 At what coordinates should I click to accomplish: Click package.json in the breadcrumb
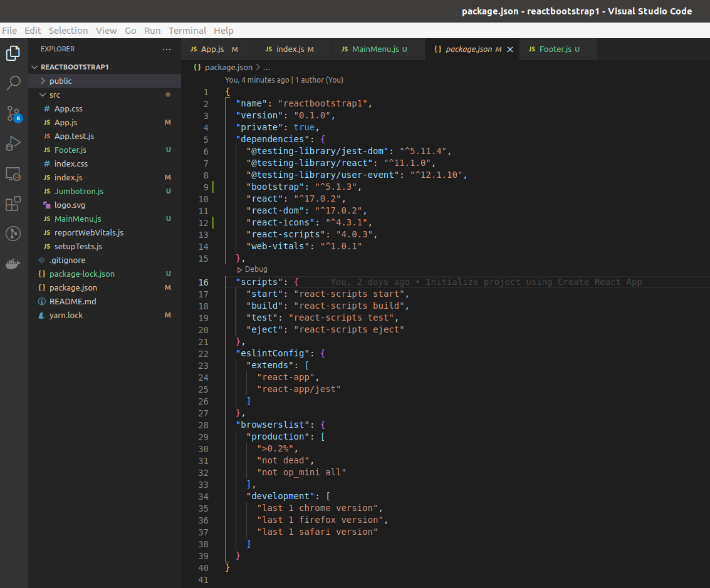coord(228,68)
